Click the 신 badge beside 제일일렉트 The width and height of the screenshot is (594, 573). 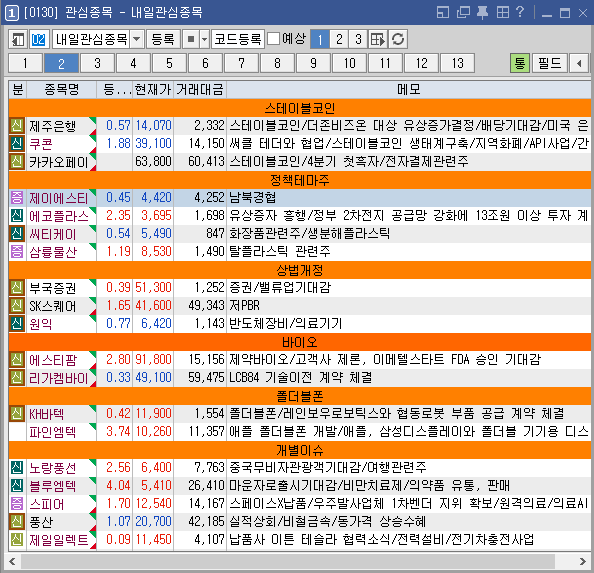click(x=17, y=539)
